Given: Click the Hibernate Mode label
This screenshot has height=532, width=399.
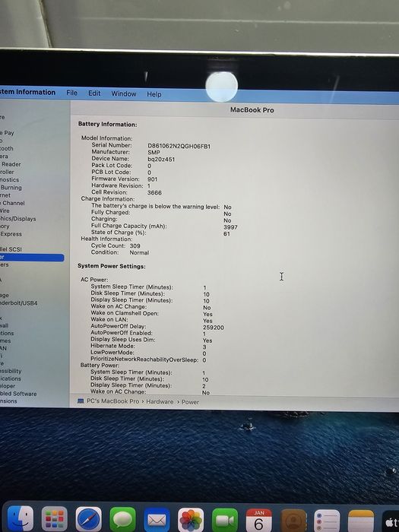Looking at the screenshot, I should point(112,346).
